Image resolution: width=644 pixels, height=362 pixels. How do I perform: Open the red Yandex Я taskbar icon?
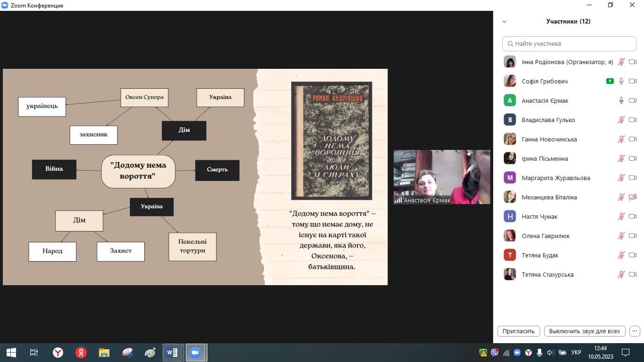click(81, 353)
